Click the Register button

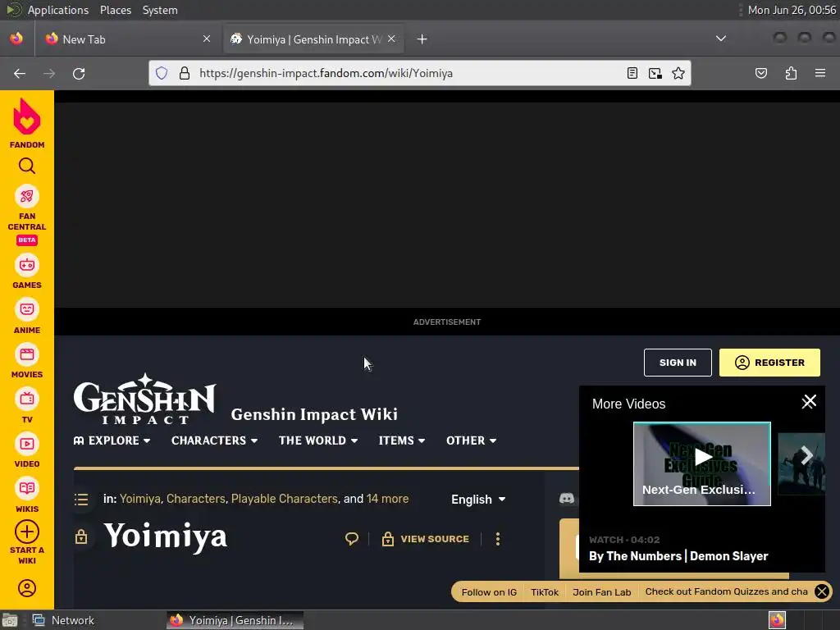(769, 363)
